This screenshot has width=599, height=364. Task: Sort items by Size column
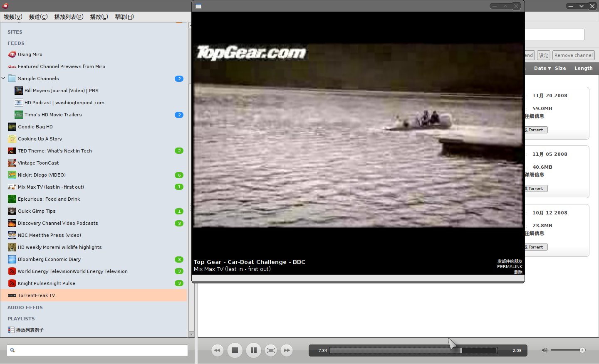click(x=560, y=68)
